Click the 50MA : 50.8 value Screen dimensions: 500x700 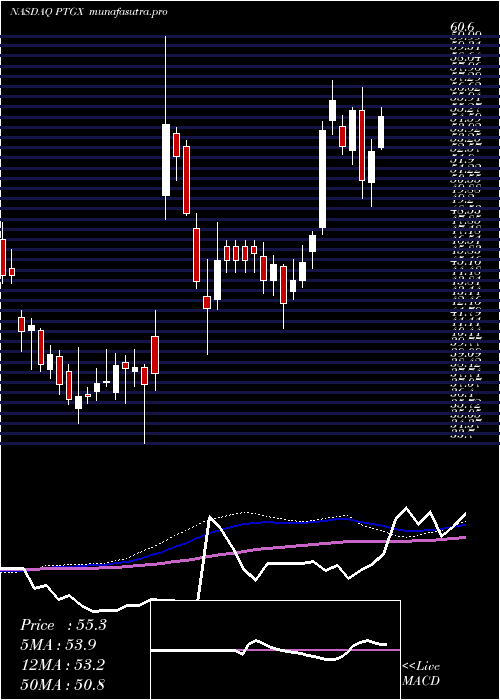(62, 684)
